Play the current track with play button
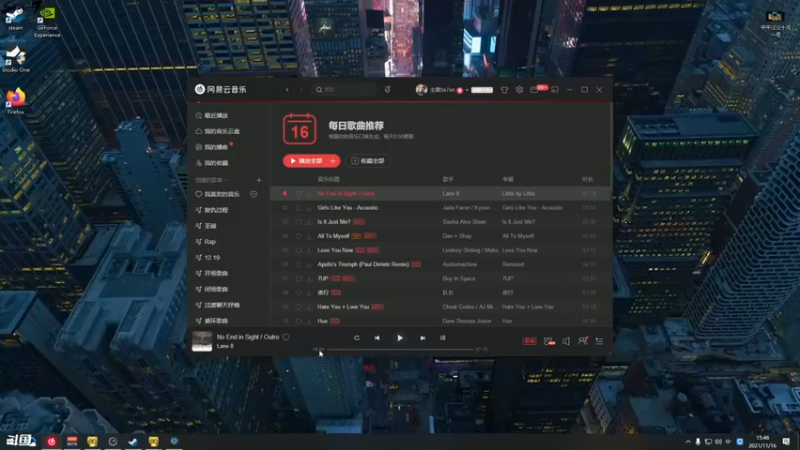Screen dimensions: 800x450 [400, 338]
